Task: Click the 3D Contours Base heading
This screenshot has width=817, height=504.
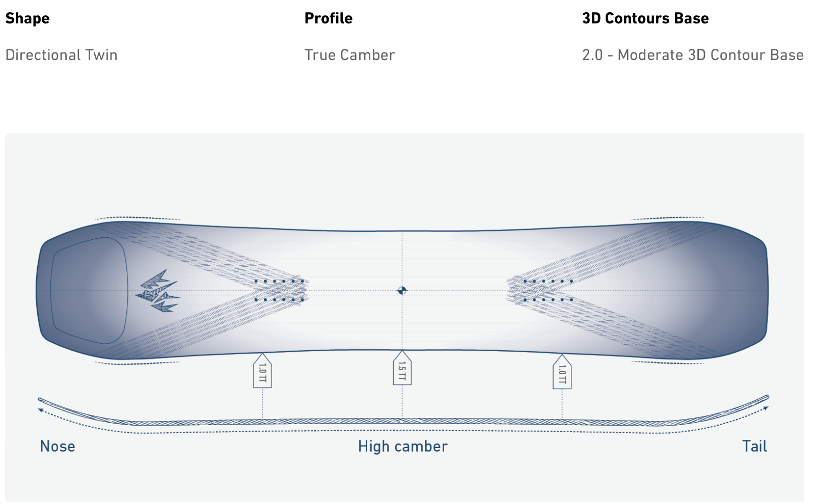Action: (645, 18)
